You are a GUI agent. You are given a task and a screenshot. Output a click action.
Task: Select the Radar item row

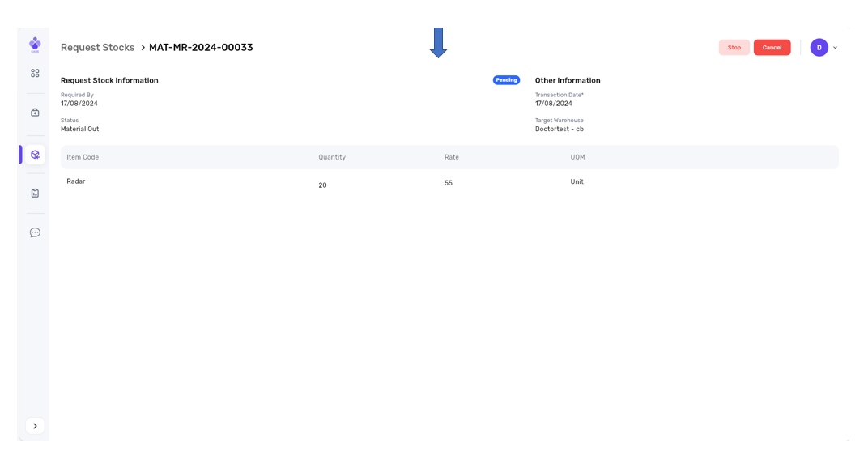pos(76,181)
